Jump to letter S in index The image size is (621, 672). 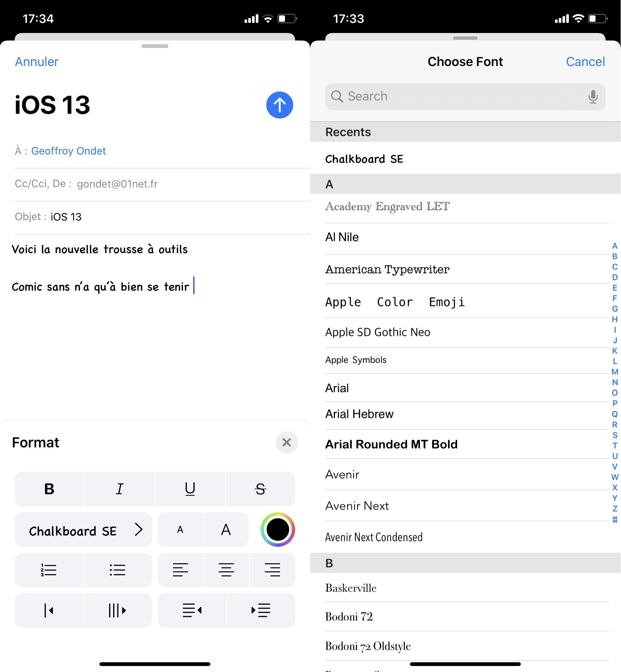[x=615, y=435]
